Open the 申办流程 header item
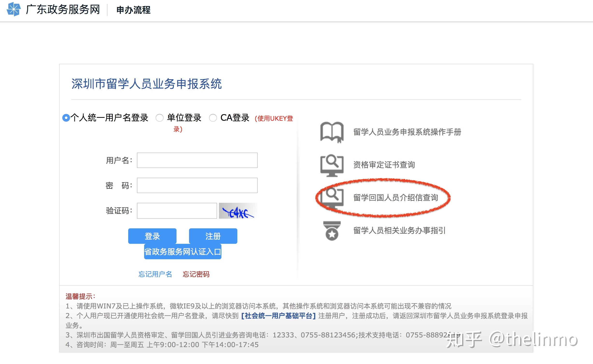593x364 pixels. coord(133,10)
